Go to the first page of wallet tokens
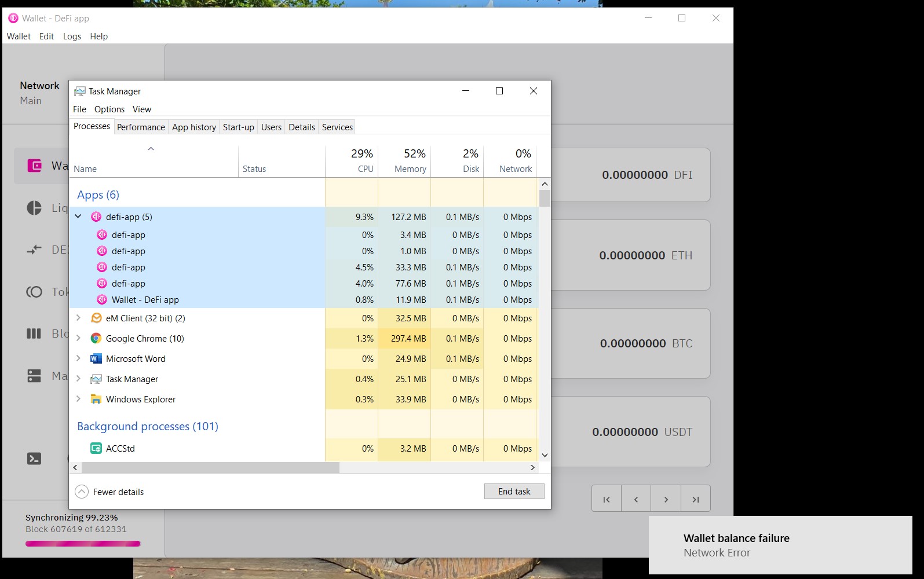Image resolution: width=924 pixels, height=579 pixels. (x=607, y=499)
